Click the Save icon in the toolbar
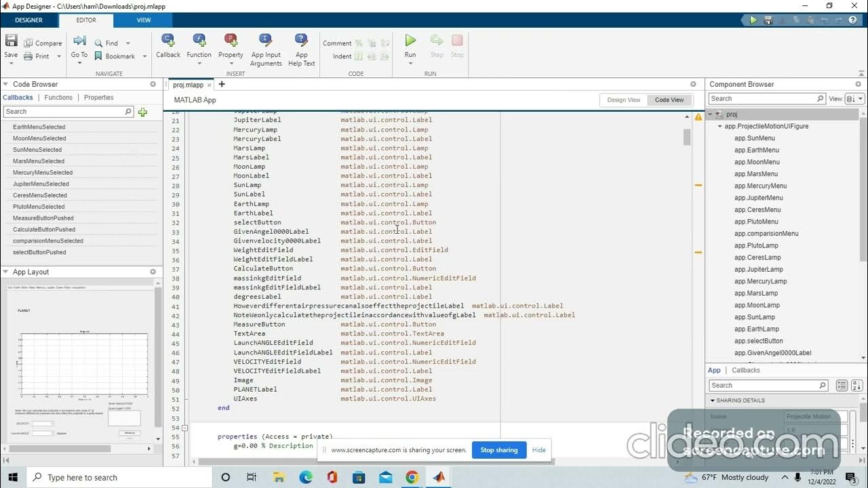The image size is (868, 488). pos(11,41)
